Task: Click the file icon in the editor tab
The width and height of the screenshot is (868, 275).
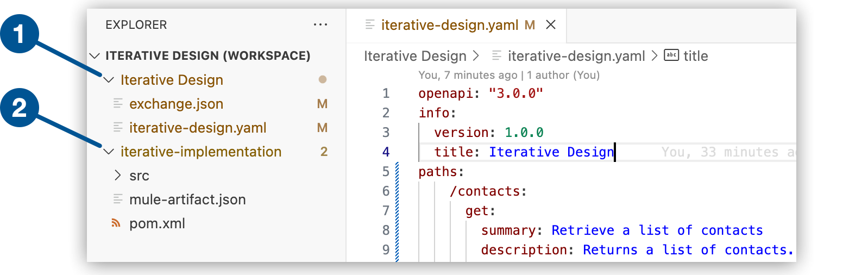Action: 370,24
